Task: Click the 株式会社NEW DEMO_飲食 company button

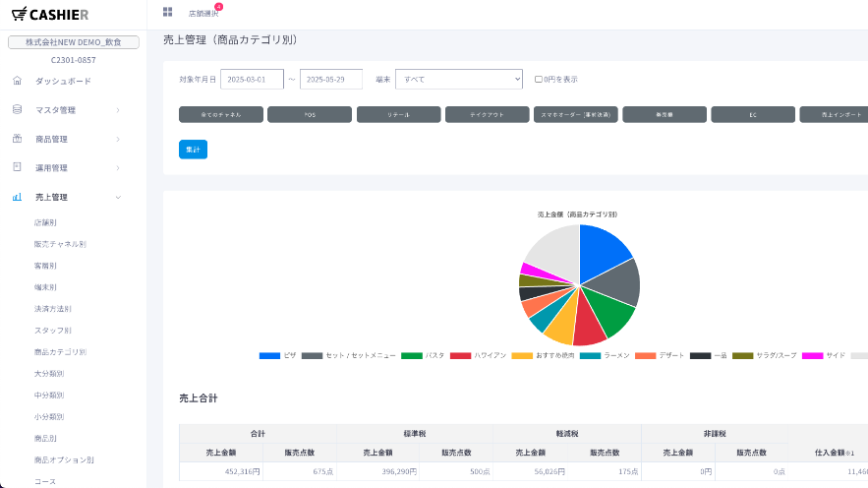Action: (74, 42)
